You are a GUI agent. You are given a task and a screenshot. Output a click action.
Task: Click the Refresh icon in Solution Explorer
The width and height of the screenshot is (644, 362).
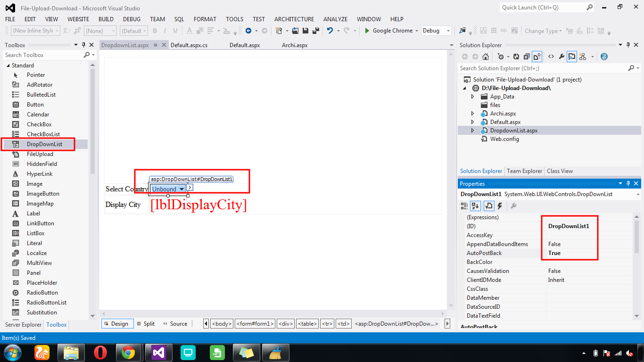coord(516,57)
